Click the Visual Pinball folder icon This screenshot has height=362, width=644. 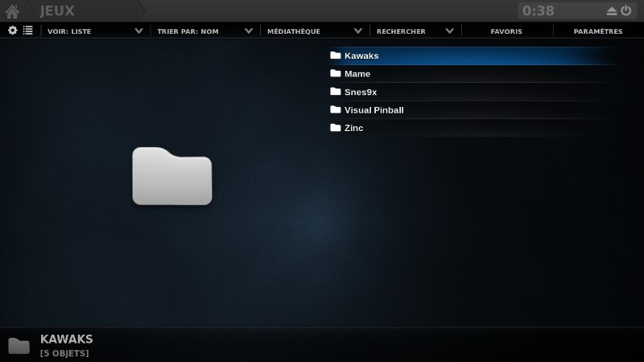click(336, 109)
